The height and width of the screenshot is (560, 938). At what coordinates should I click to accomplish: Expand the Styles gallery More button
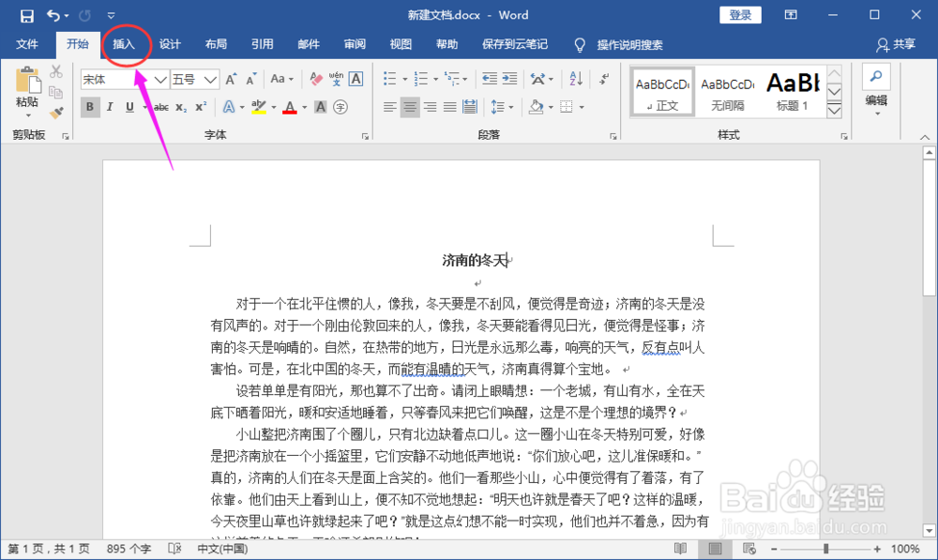tap(834, 110)
